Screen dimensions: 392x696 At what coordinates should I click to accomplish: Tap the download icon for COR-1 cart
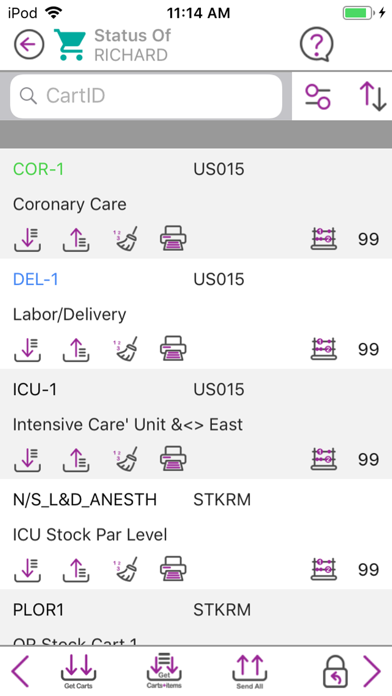(28, 239)
